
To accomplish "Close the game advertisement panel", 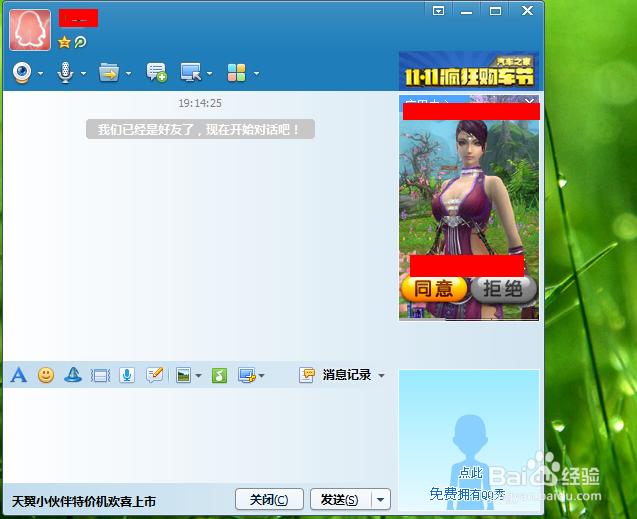I will pyautogui.click(x=530, y=101).
